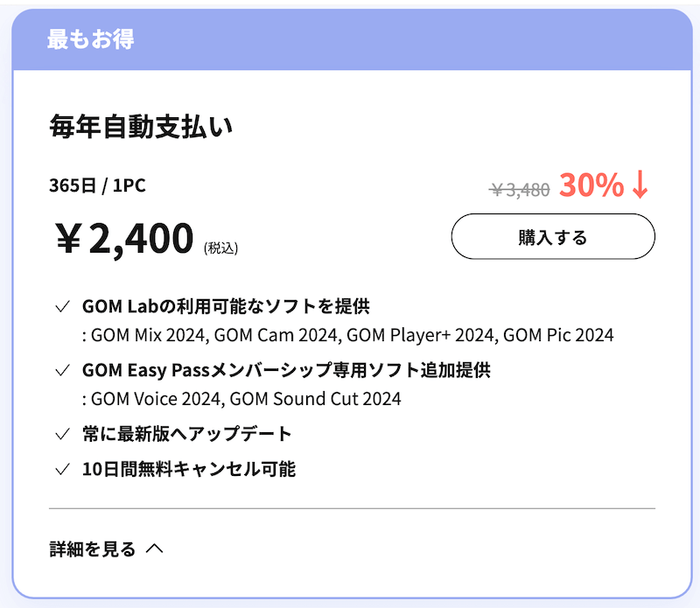Image resolution: width=700 pixels, height=608 pixels.
Task: Click the 購入する purchase button
Action: pyautogui.click(x=552, y=237)
